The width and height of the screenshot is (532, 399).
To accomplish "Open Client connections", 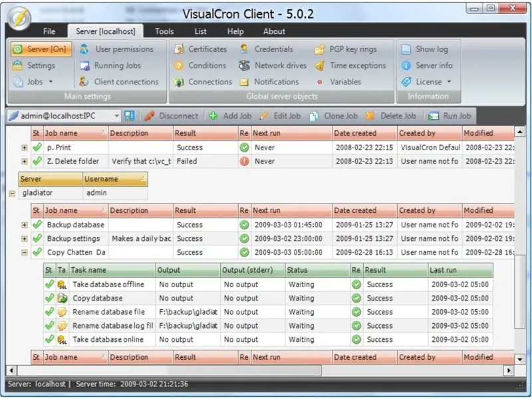I will 119,82.
